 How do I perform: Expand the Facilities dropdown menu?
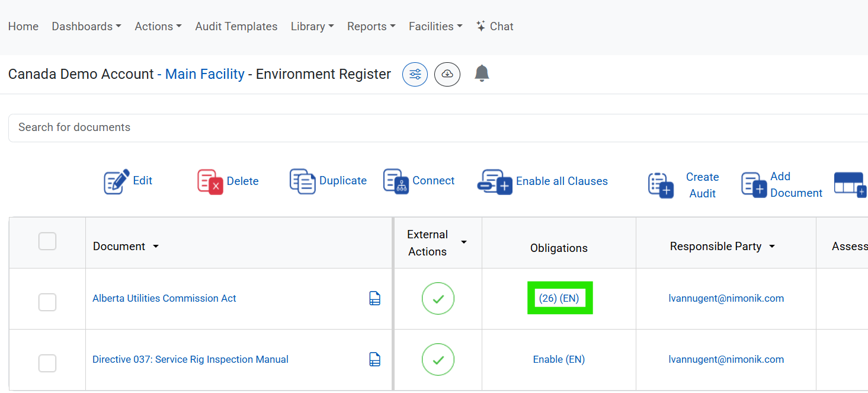tap(435, 26)
